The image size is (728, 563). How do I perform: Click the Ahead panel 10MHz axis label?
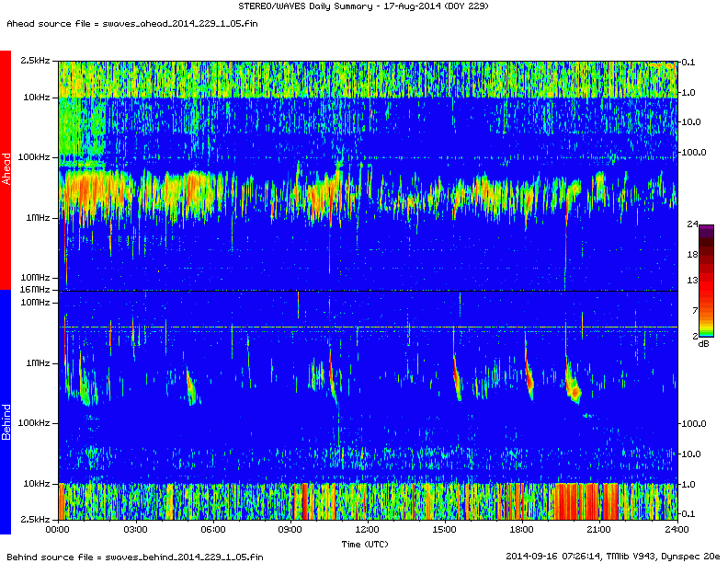(x=35, y=277)
